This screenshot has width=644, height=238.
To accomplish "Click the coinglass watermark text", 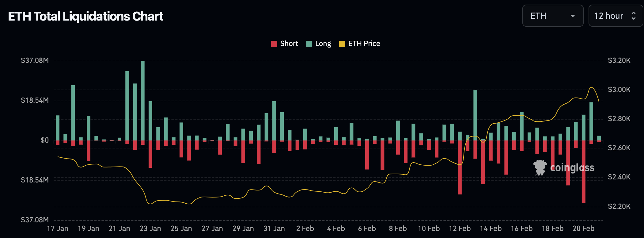I will (x=572, y=168).
